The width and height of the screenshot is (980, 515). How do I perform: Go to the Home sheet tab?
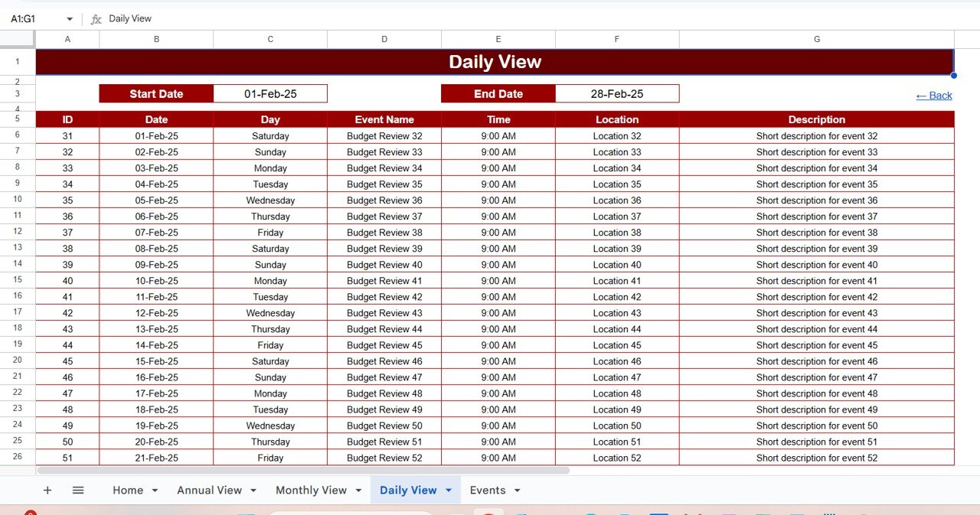[128, 491]
